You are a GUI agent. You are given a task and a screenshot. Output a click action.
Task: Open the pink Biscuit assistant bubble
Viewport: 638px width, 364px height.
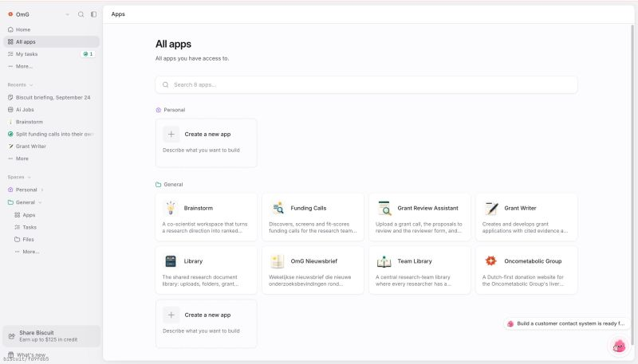[x=619, y=346]
